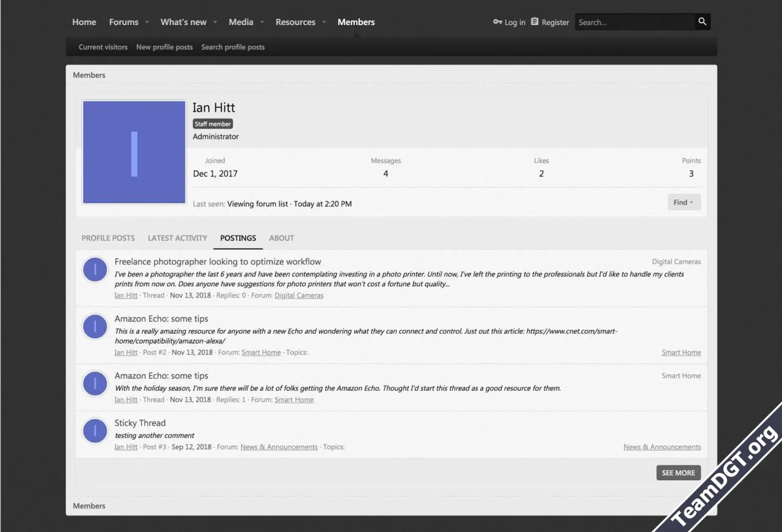Expand the Forums menu dropdown arrow
This screenshot has height=532, width=782.
coord(147,23)
